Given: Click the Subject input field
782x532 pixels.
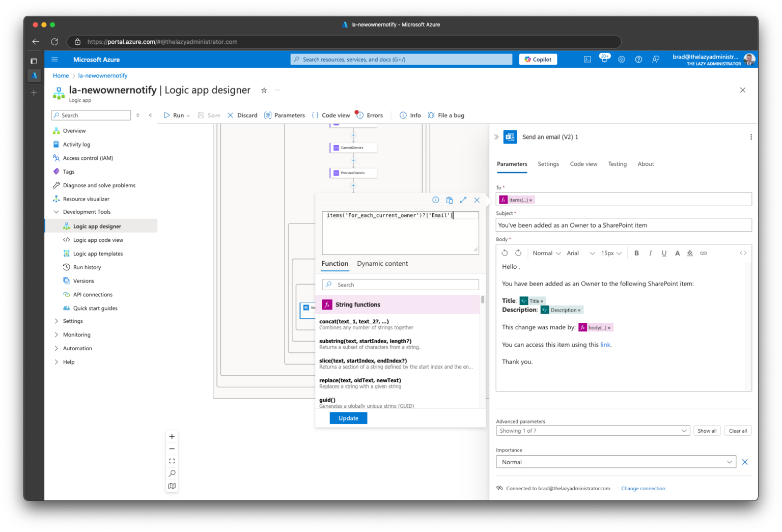Looking at the screenshot, I should pyautogui.click(x=624, y=226).
